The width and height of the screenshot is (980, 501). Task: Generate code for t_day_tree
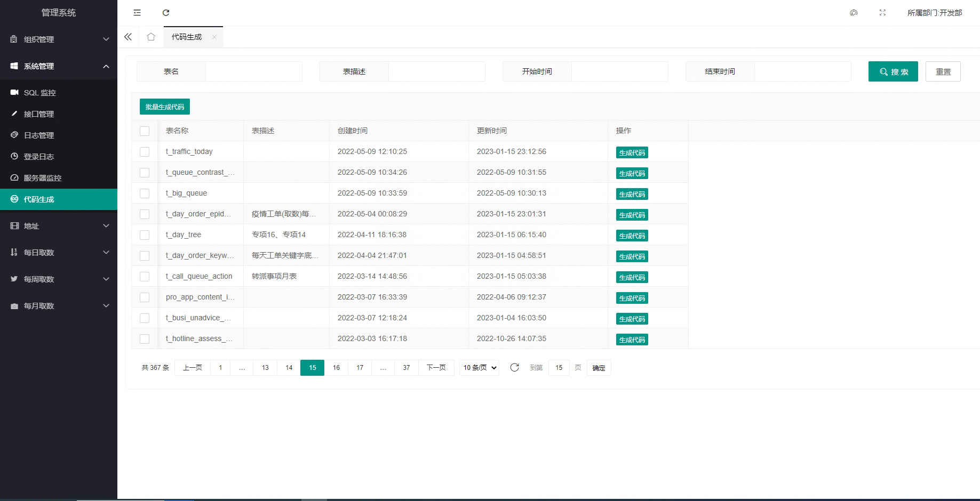coord(632,236)
